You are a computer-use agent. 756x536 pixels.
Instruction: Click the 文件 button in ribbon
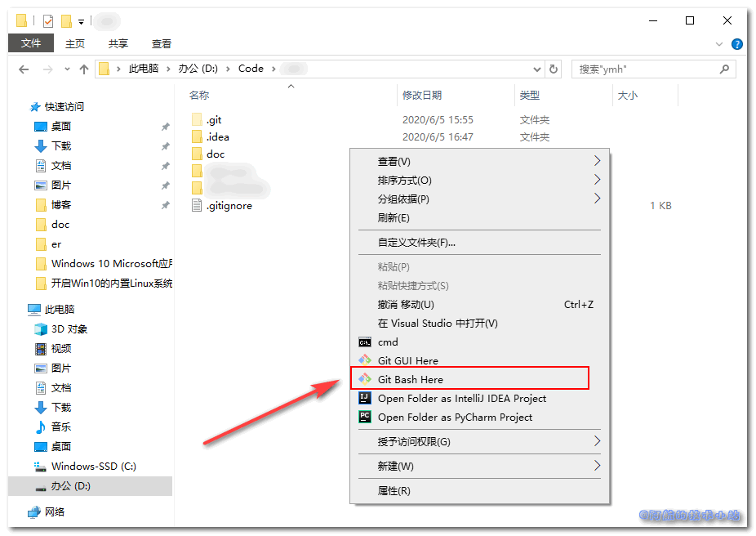point(31,43)
